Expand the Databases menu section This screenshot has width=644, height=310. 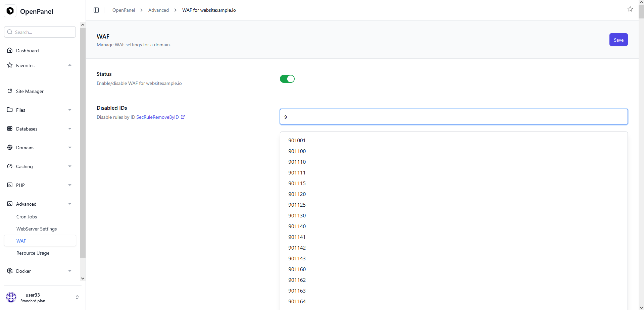coord(69,129)
